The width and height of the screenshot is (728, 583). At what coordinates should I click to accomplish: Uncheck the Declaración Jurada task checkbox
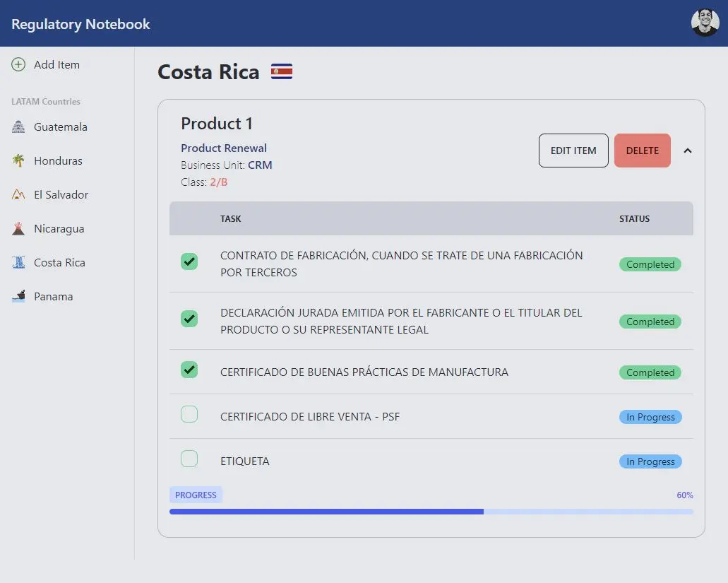189,319
